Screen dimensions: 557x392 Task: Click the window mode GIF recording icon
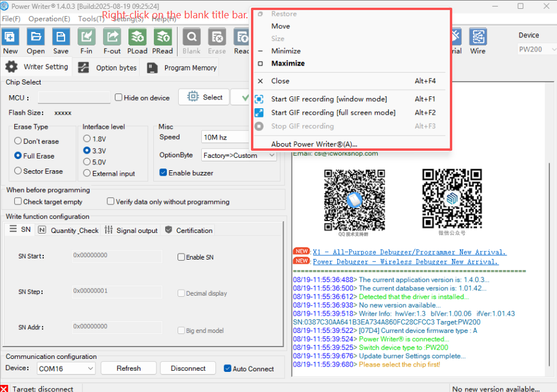(259, 99)
